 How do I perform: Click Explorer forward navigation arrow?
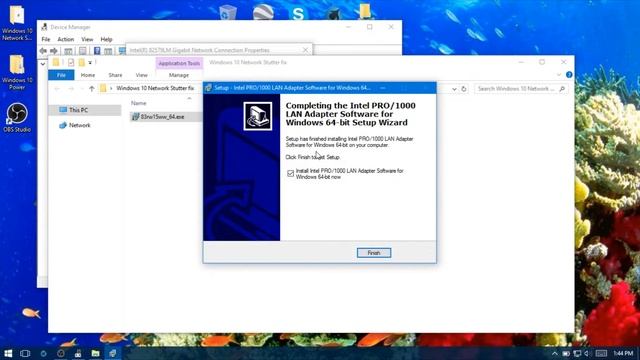point(71,89)
